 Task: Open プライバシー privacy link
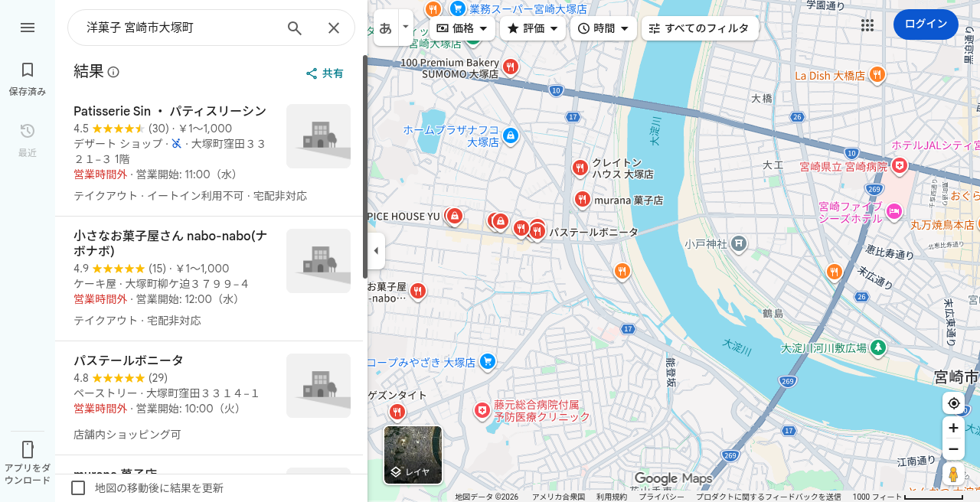(661, 497)
